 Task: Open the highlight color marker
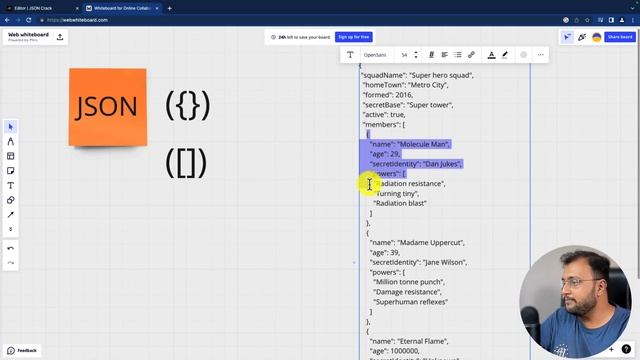pyautogui.click(x=505, y=55)
